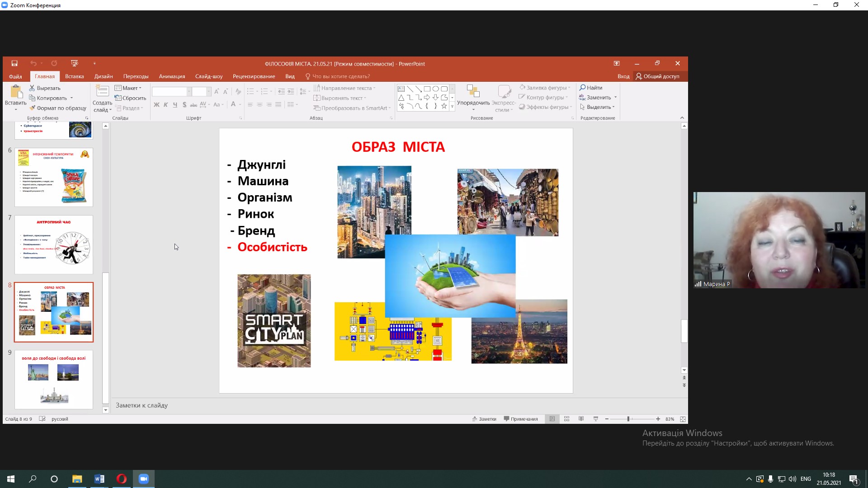The height and width of the screenshot is (488, 868).
Task: Click the Arrange (Упорядочить) icon
Action: (473, 92)
